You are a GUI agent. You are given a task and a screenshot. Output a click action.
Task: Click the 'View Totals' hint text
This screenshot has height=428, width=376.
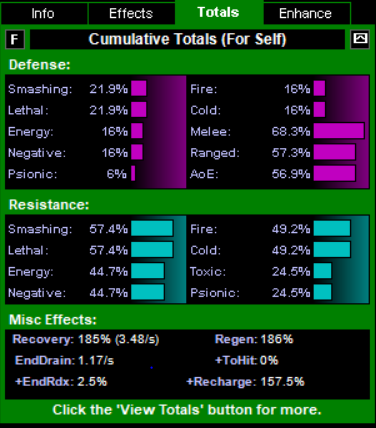click(x=187, y=410)
